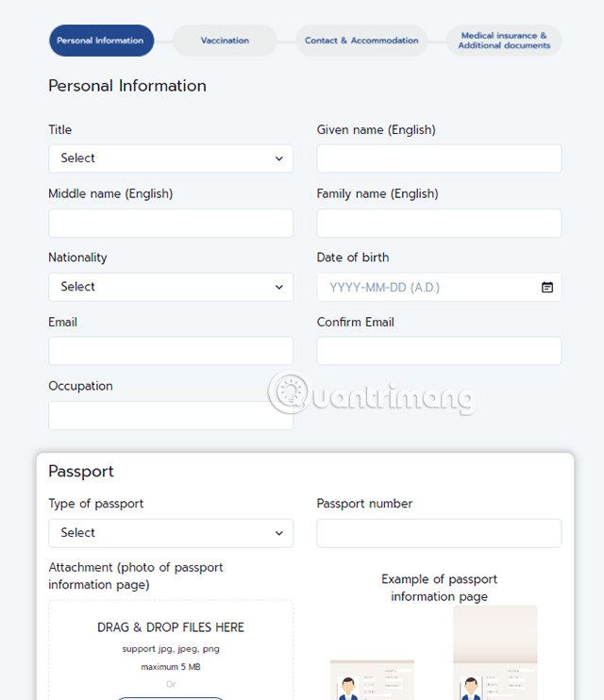Focus the Middle name (English) field
This screenshot has width=604, height=700.
click(171, 223)
